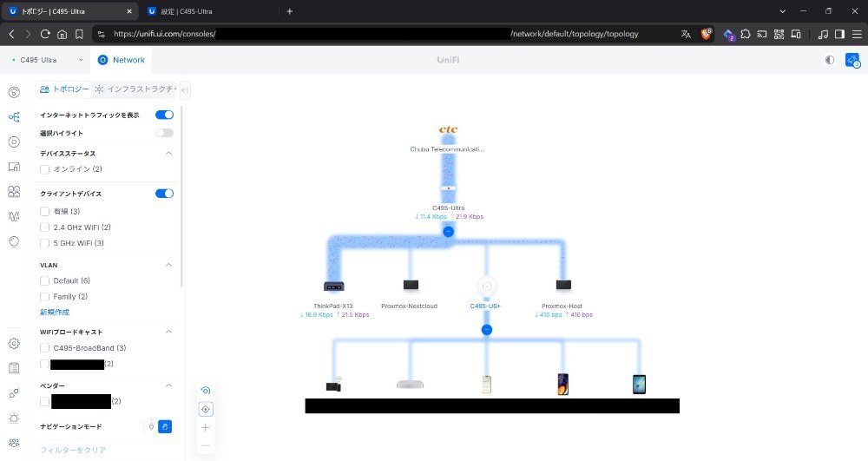Image resolution: width=868 pixels, height=461 pixels.
Task: Reset topology rotation icon above target button
Action: [206, 391]
